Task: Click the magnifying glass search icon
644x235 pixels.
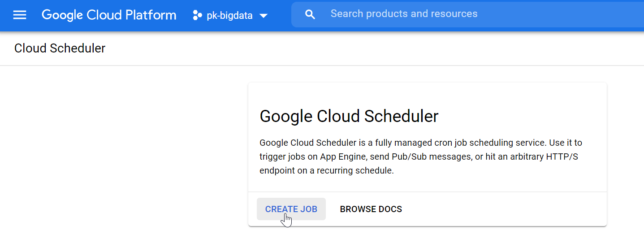Action: tap(310, 14)
